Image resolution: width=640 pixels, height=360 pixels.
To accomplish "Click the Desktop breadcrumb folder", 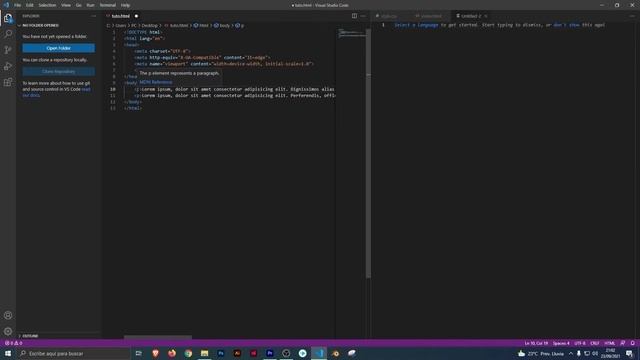I will tap(149, 25).
